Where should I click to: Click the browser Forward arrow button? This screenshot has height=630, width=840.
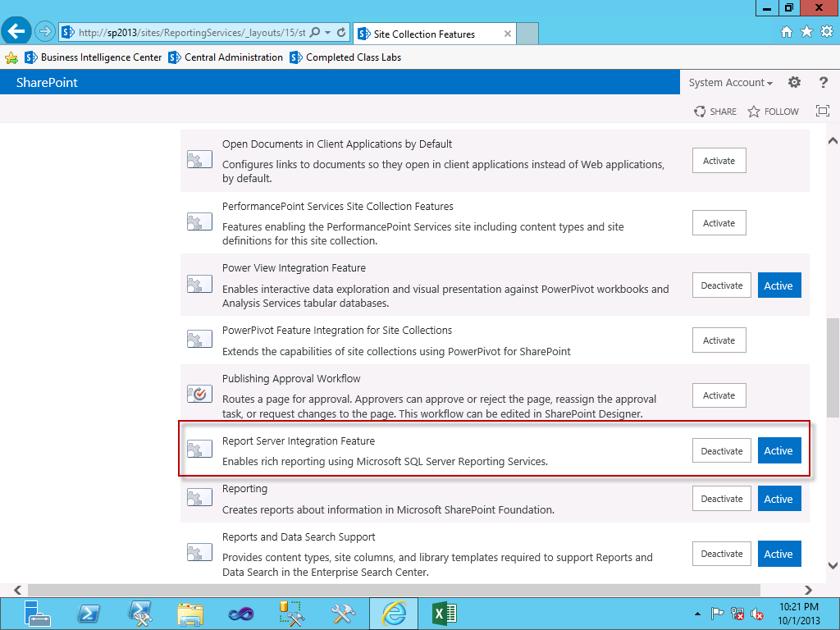pyautogui.click(x=45, y=32)
